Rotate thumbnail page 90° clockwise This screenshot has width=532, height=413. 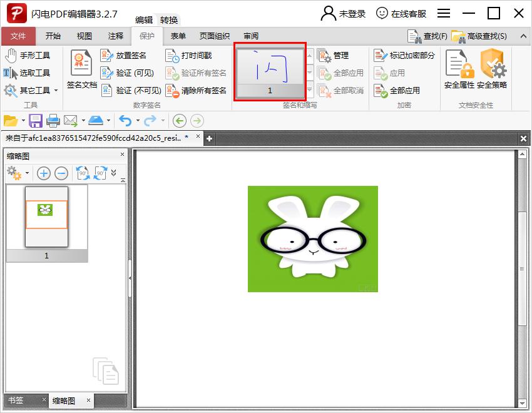(100, 173)
